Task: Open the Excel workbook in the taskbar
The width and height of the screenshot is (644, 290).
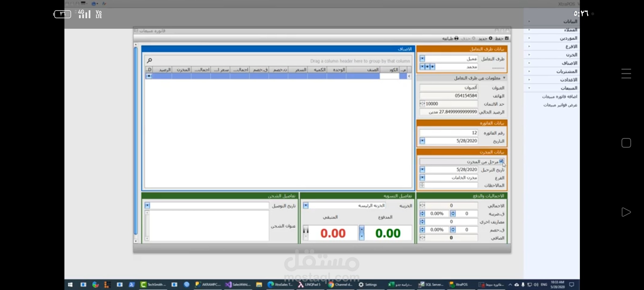Action: (400, 285)
